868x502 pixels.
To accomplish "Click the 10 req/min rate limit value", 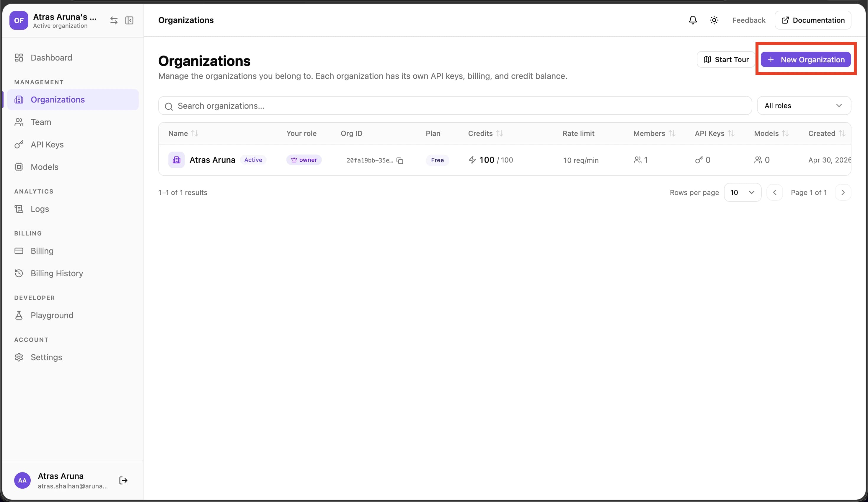I will pyautogui.click(x=580, y=160).
